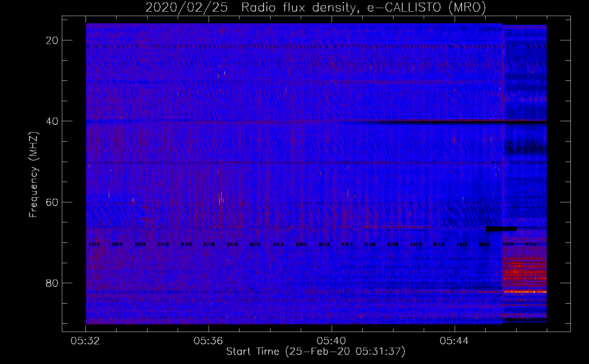Screen dimensions: 589x364
Task: Click the 05:36 time tick label
Action: coord(208,341)
